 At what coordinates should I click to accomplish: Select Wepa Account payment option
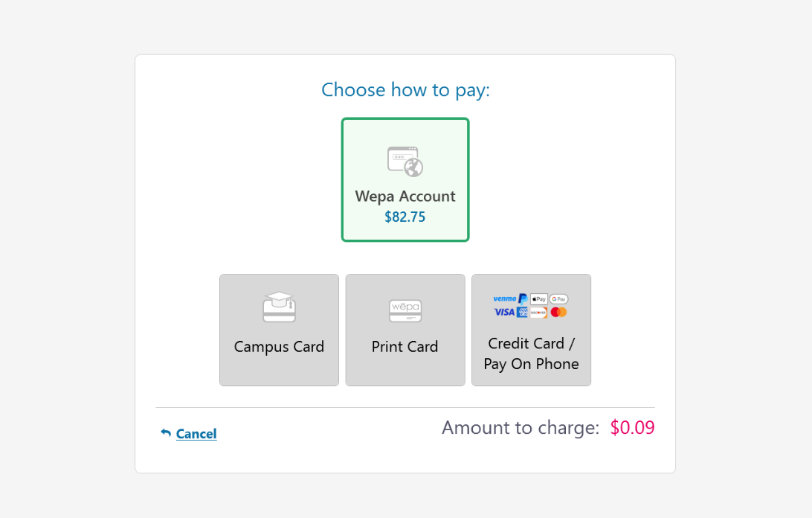pyautogui.click(x=405, y=179)
